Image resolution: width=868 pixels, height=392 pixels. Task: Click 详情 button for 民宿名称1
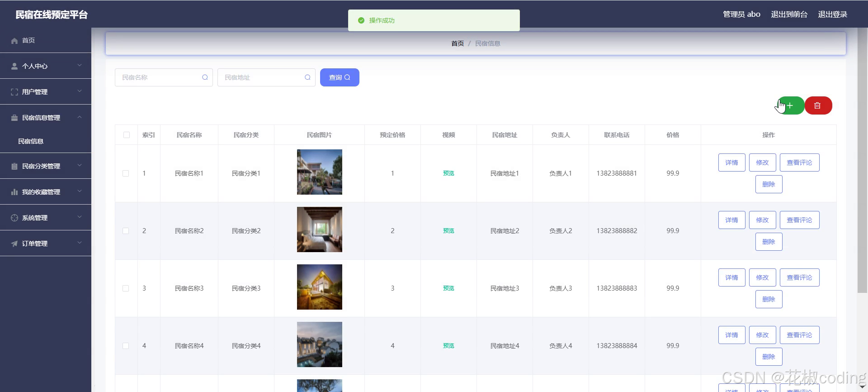click(731, 163)
